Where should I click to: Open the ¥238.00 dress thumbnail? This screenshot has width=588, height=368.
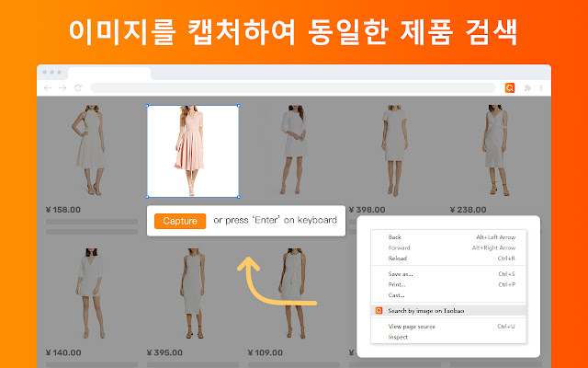coord(496,150)
